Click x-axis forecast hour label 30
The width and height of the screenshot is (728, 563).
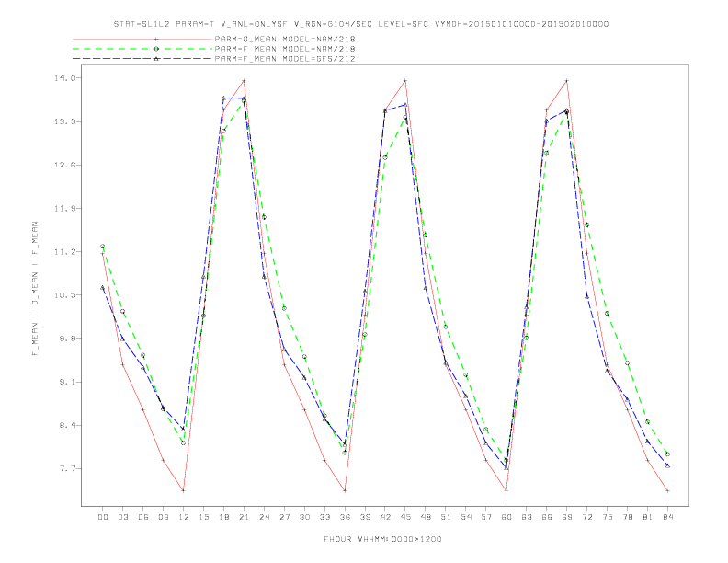coord(304,517)
